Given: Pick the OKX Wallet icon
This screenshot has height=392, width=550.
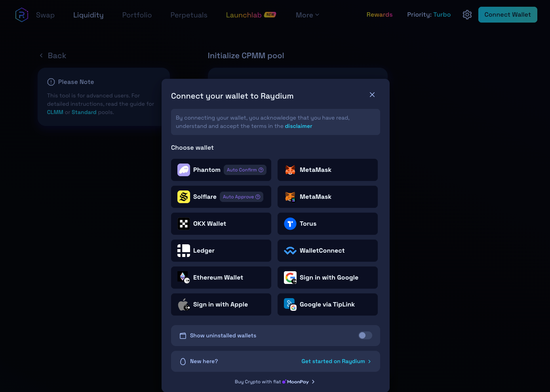Looking at the screenshot, I should coord(184,224).
